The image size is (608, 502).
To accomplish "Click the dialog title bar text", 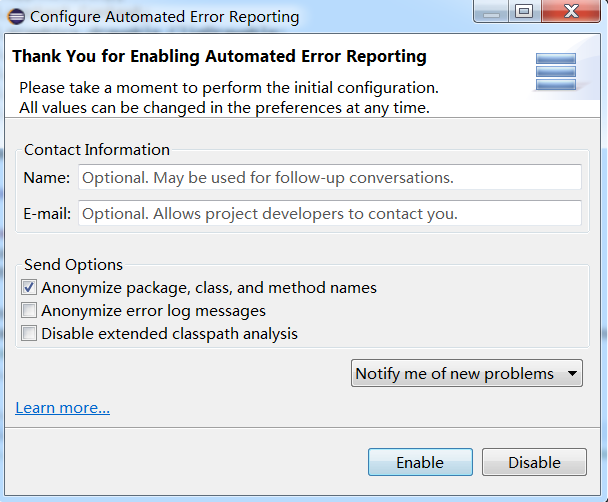I will (x=165, y=17).
